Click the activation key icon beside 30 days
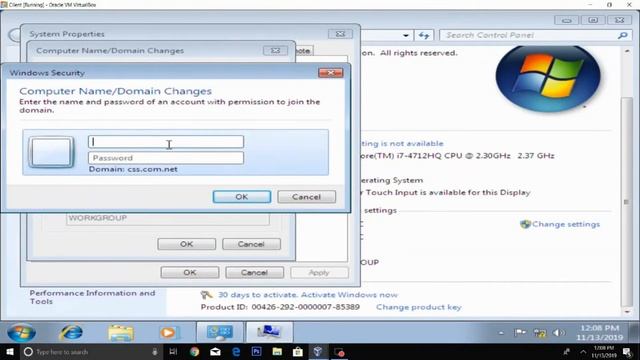640x360 pixels. pos(207,295)
